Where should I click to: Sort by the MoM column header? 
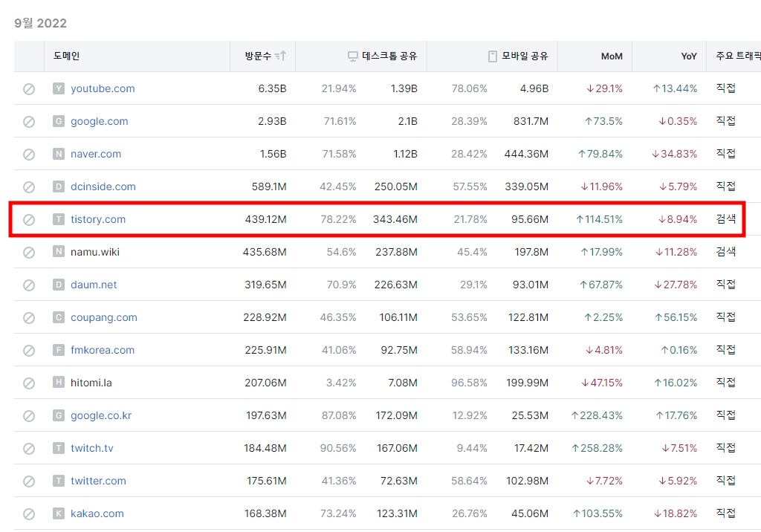(595, 56)
